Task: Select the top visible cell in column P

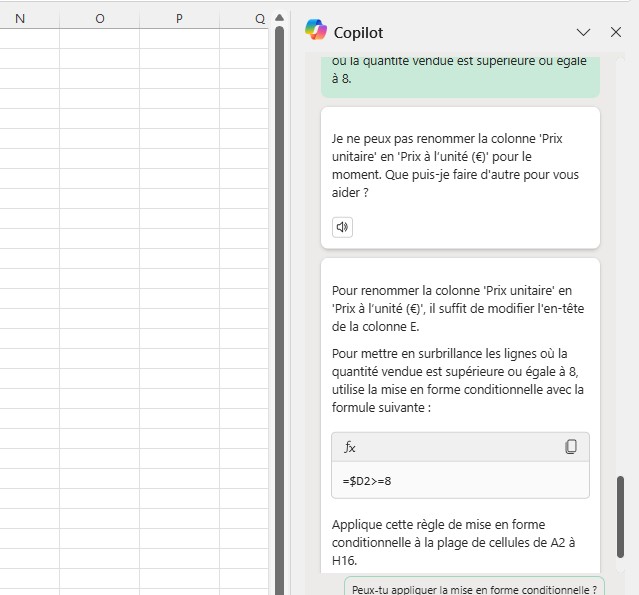Action: pos(179,38)
